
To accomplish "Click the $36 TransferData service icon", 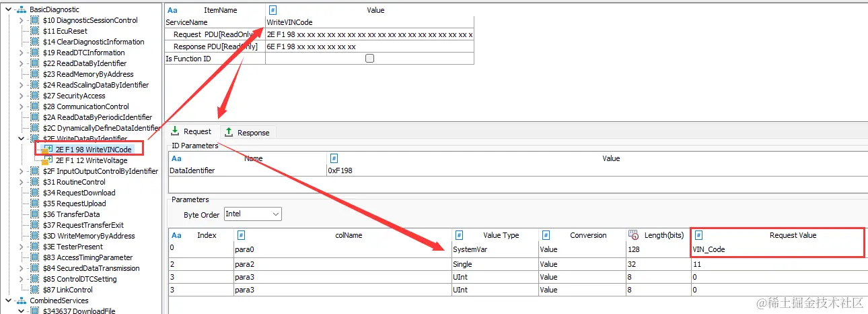I will tap(35, 214).
